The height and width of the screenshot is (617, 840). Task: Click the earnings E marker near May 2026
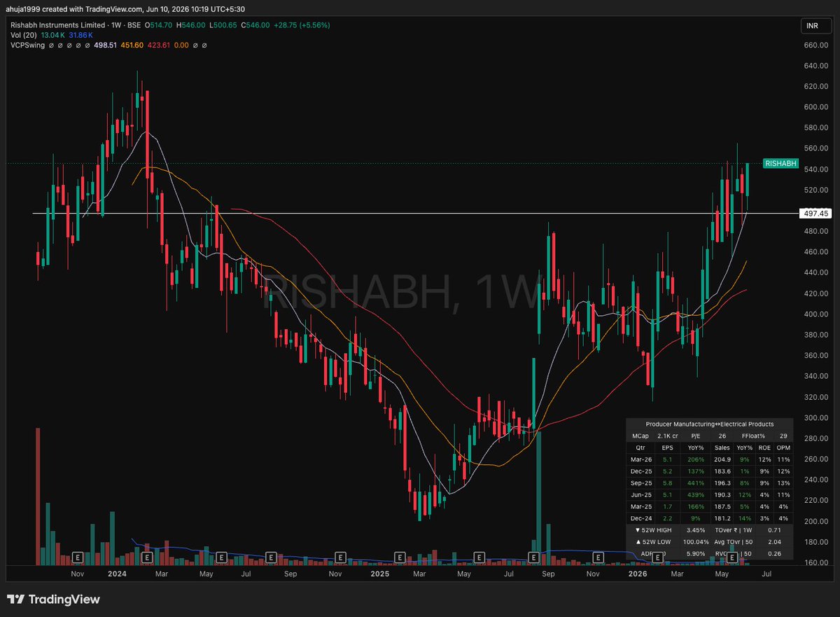pyautogui.click(x=732, y=557)
